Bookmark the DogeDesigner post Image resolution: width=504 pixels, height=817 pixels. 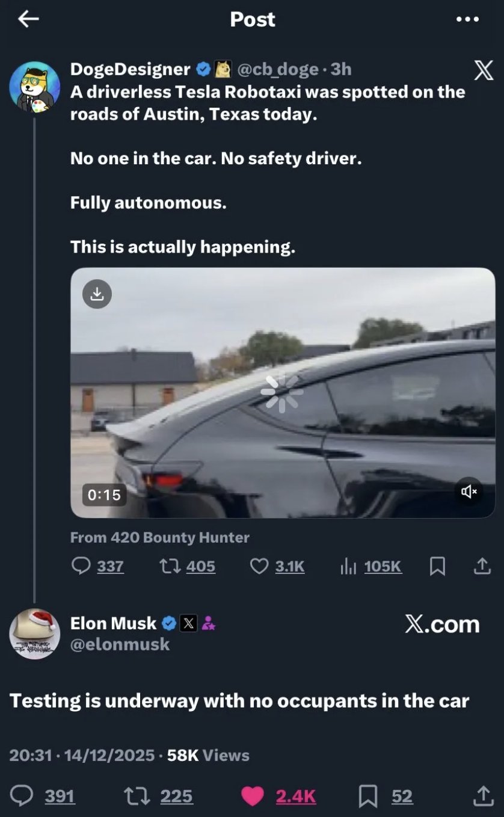pyautogui.click(x=438, y=566)
